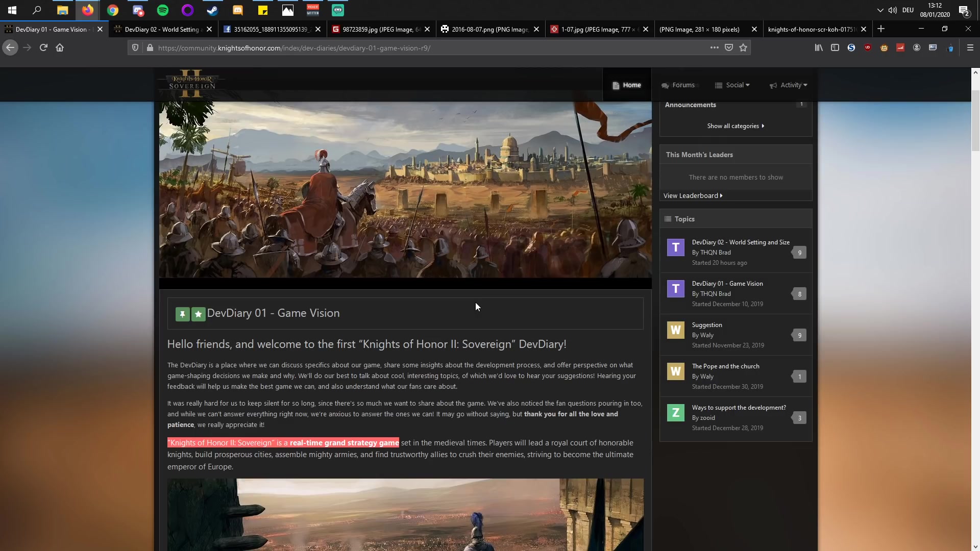The width and height of the screenshot is (980, 551).
Task: Open a new browser tab
Action: [x=881, y=29]
